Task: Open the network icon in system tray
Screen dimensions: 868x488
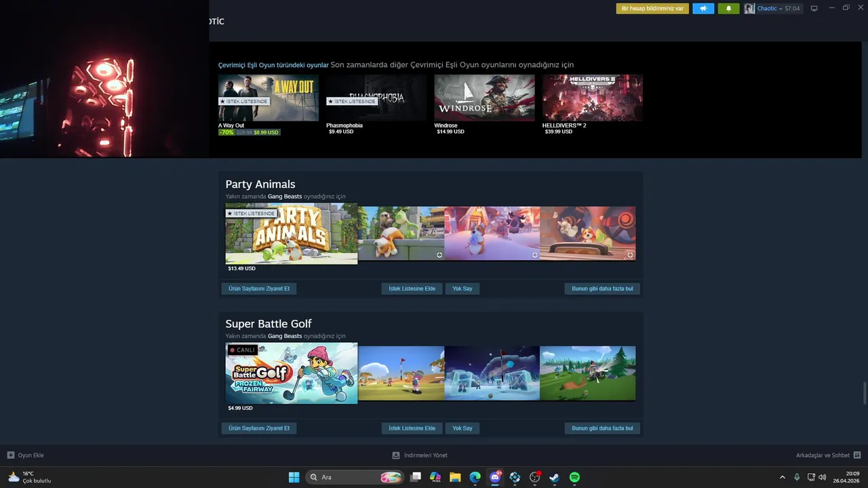Action: (811, 477)
